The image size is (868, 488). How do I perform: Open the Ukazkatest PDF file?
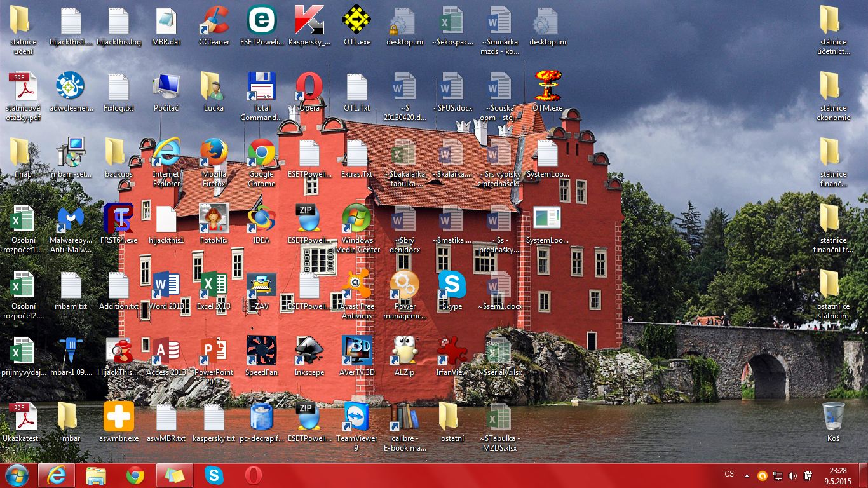pyautogui.click(x=24, y=423)
